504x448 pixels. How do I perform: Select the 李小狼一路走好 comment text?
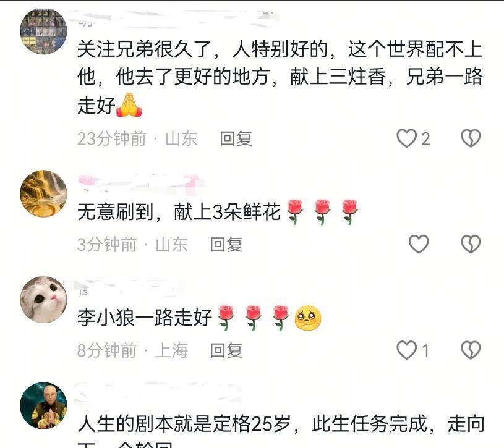coord(199,318)
